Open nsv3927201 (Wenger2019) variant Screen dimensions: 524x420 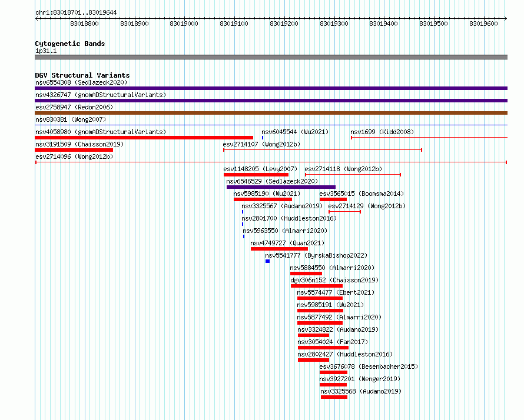360,379
